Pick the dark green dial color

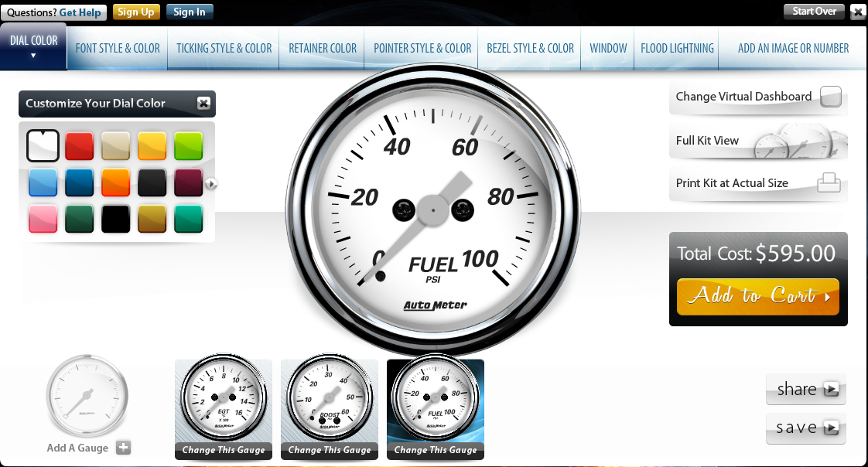click(x=79, y=219)
